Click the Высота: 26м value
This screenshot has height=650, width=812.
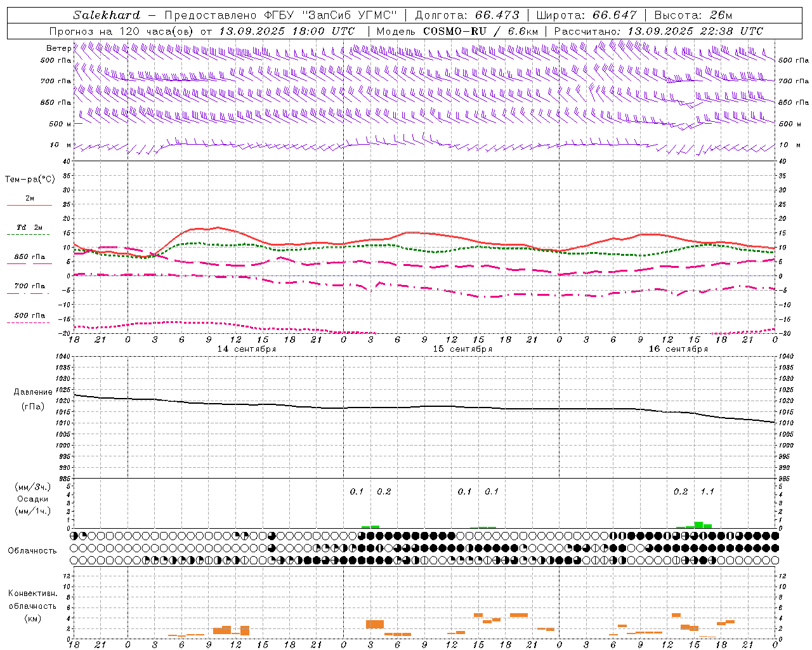click(x=693, y=15)
